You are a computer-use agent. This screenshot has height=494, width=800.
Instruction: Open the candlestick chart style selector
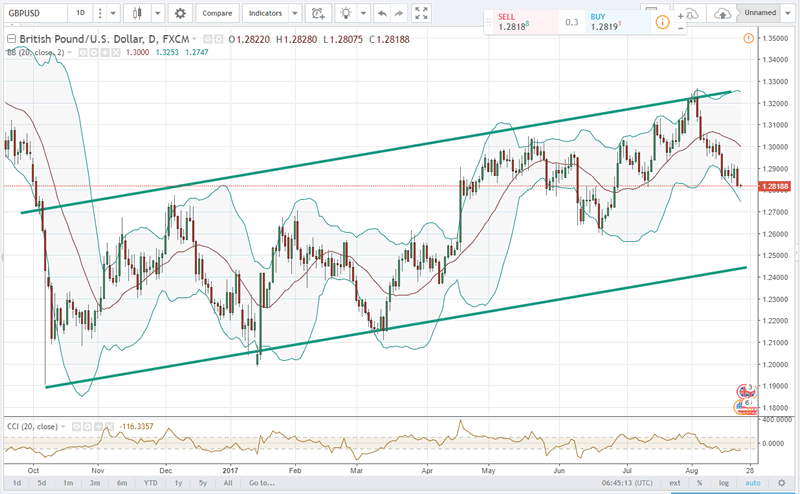[x=137, y=13]
